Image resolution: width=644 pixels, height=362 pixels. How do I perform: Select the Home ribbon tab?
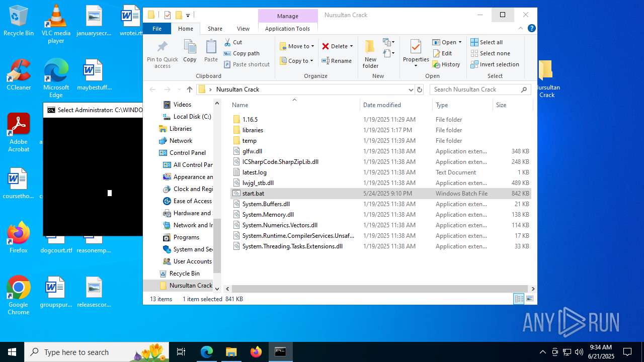point(185,29)
